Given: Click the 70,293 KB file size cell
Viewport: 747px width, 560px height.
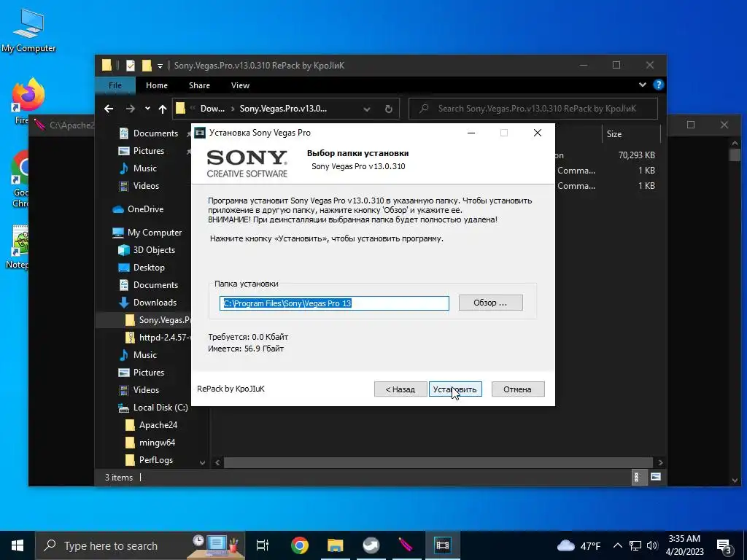Looking at the screenshot, I should tap(636, 155).
